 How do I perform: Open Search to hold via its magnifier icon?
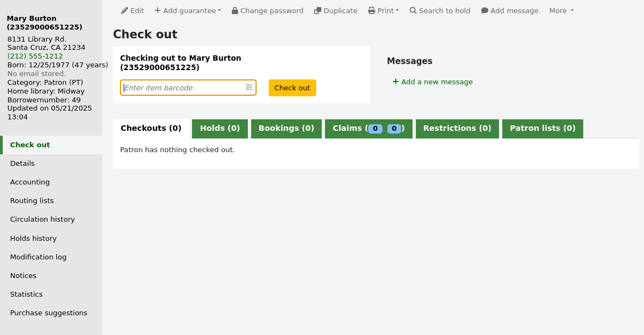tap(414, 10)
